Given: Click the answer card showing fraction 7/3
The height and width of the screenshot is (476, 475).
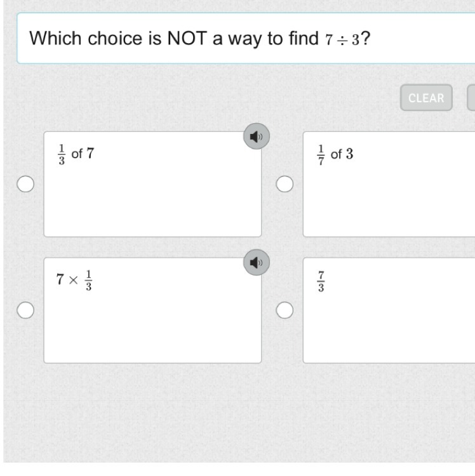Looking at the screenshot, I should pyautogui.click(x=389, y=316).
